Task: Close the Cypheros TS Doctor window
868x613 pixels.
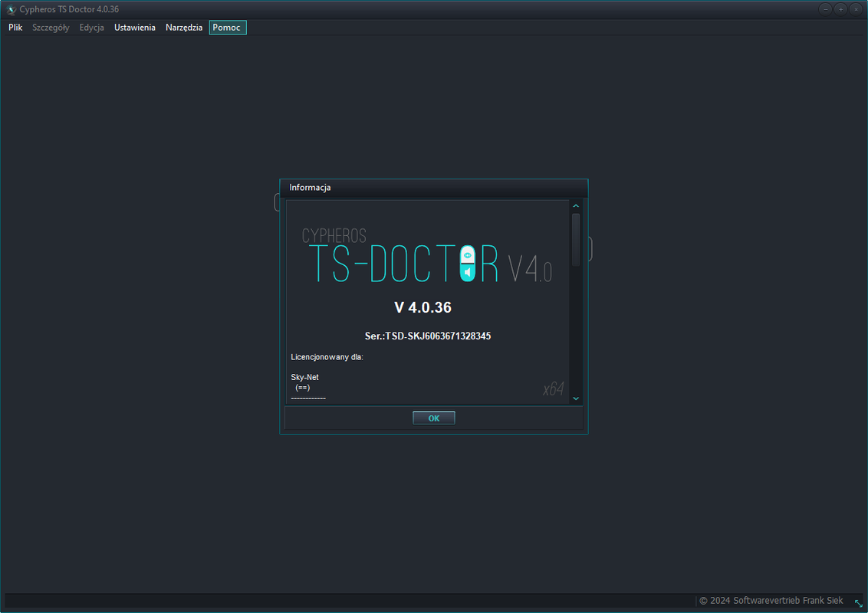Action: (856, 9)
